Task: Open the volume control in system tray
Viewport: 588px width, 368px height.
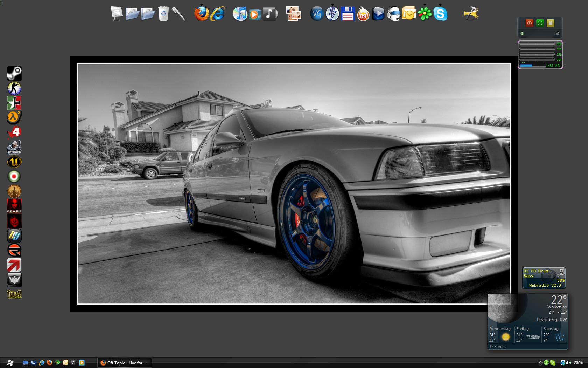Action: click(568, 363)
